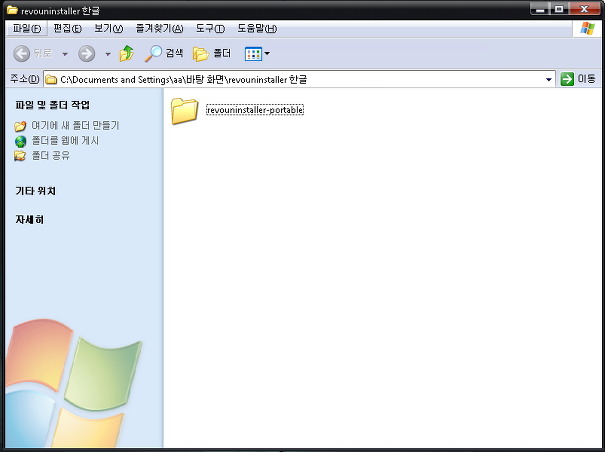Collapse the 파일 및 폴더 작업 section
Screen dimensions: 605x452
(x=52, y=105)
